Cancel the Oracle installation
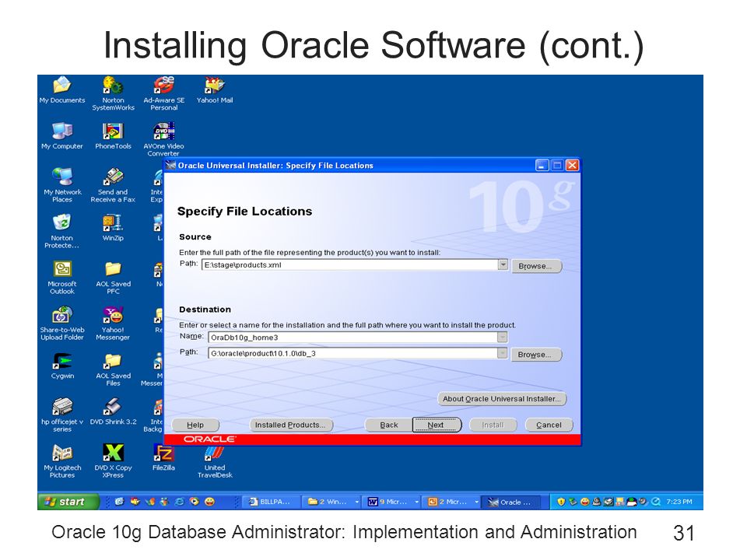This screenshot has height=560, width=747. (549, 425)
